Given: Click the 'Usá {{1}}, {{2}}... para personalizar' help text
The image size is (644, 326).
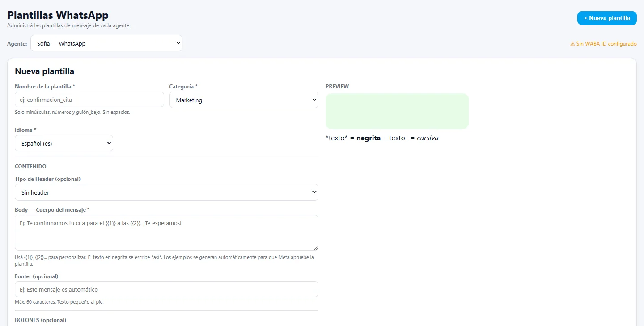Looking at the screenshot, I should pos(164,260).
